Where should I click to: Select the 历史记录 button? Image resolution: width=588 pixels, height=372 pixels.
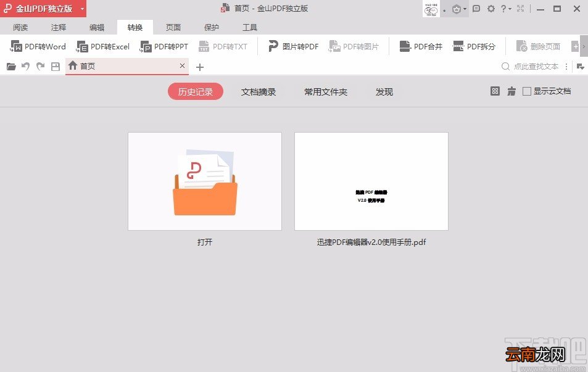click(x=196, y=92)
